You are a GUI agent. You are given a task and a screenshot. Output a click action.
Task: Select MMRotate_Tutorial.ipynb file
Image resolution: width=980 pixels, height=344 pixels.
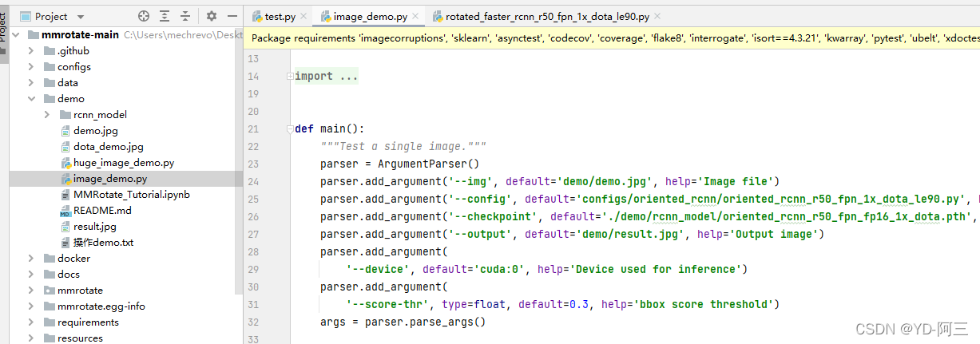pos(131,195)
